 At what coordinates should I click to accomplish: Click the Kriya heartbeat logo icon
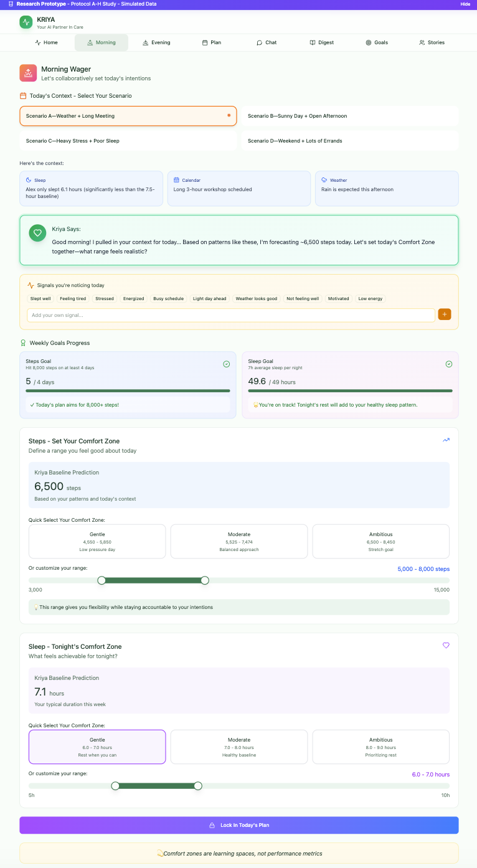[x=26, y=22]
